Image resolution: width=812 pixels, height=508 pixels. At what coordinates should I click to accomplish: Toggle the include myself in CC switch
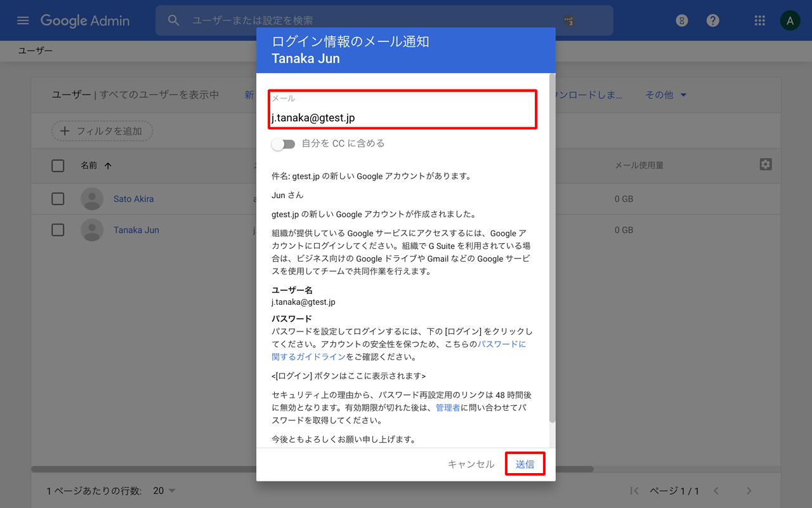283,144
